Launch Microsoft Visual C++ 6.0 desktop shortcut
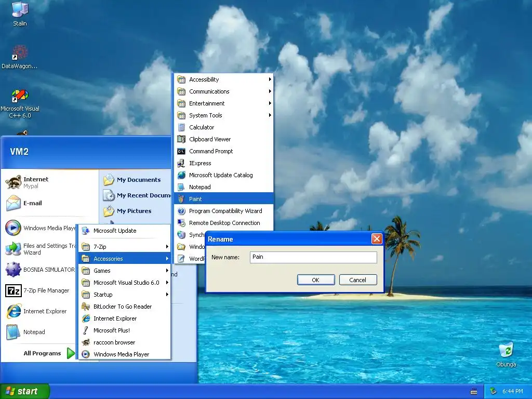 tap(20, 96)
